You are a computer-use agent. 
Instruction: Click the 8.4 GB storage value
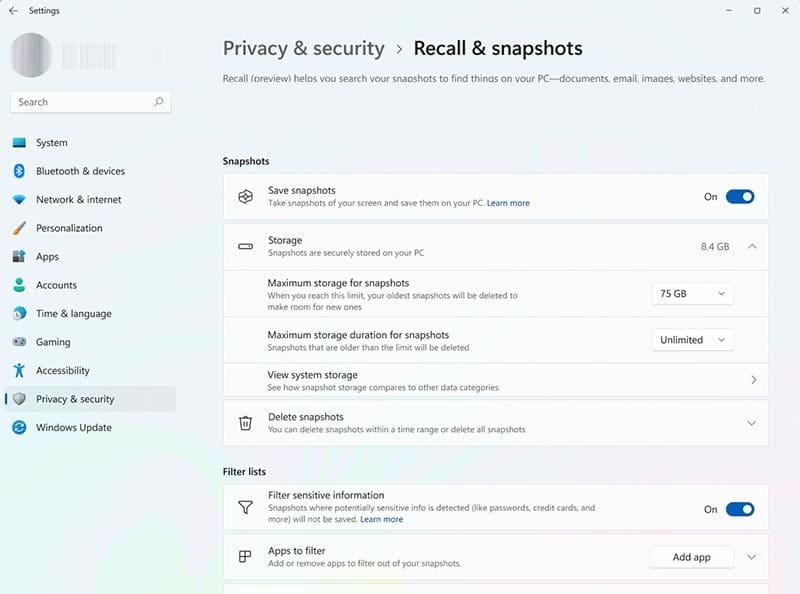pos(715,246)
